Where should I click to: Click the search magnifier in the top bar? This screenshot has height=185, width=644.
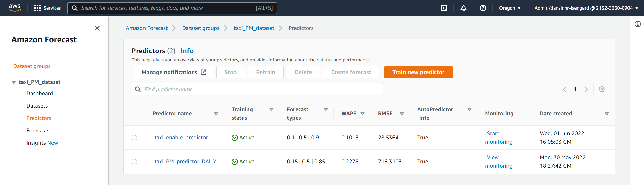tap(74, 8)
